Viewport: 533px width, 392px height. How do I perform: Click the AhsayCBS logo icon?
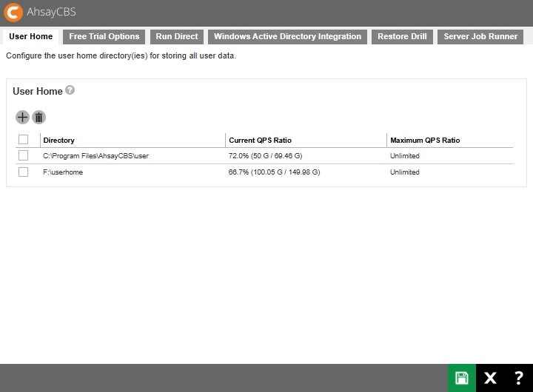pos(13,13)
